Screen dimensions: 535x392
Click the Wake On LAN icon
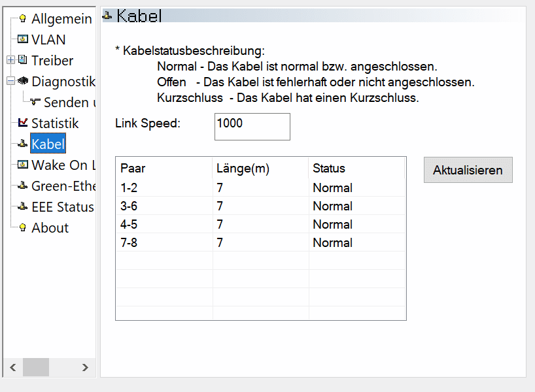(x=23, y=165)
